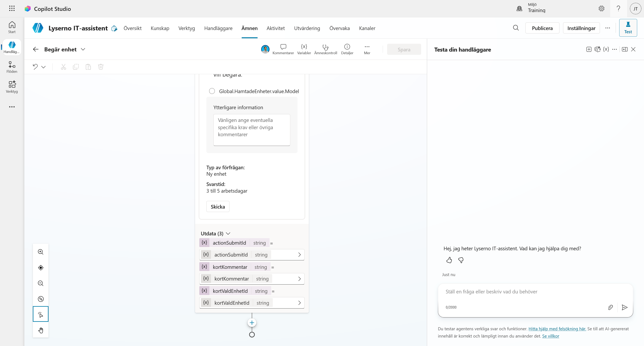Viewport: 644px width, 346px height.
Task: Click the undo arrow icon
Action: 35,66
